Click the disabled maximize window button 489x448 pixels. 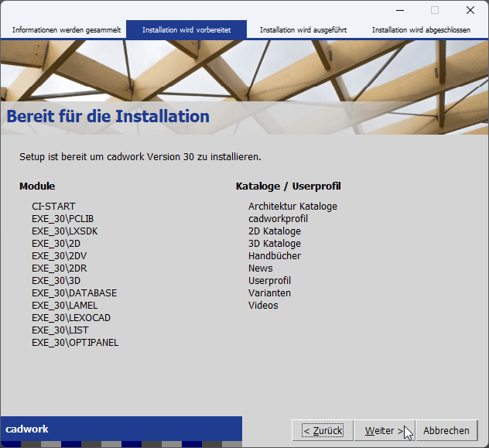tap(435, 10)
